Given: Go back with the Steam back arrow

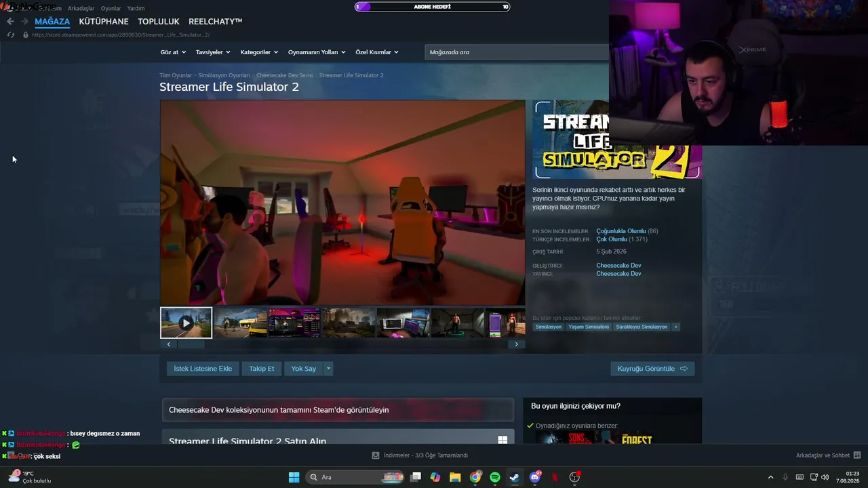Looking at the screenshot, I should click(x=10, y=22).
